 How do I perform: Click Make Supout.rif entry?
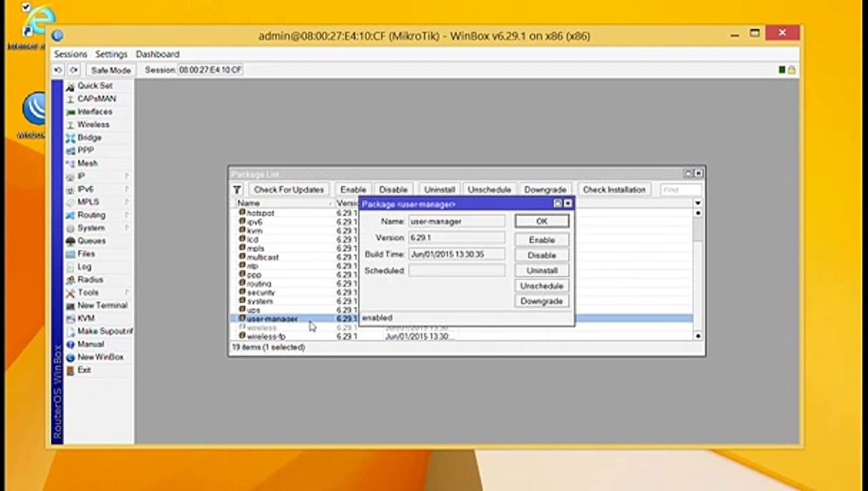(x=104, y=331)
